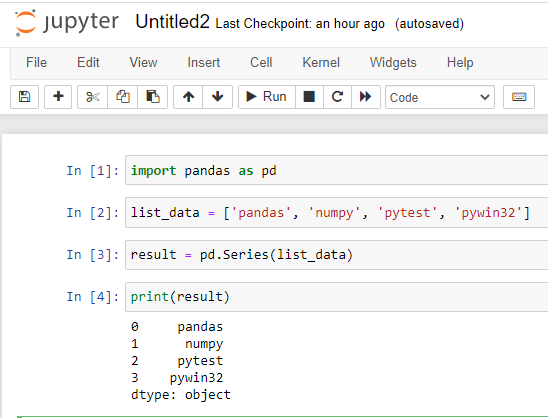Insert cell below with plus icon
The height and width of the screenshot is (418, 548).
(58, 97)
